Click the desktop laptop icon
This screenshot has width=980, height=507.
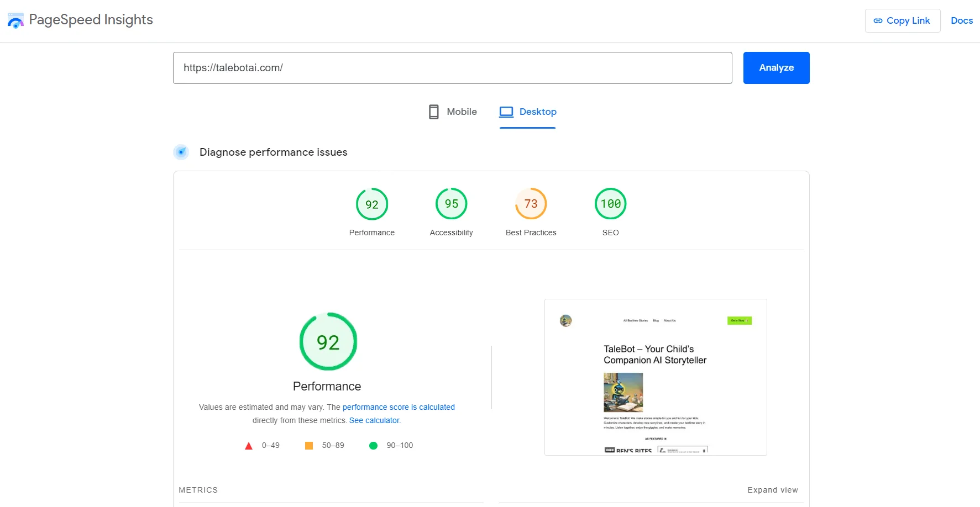[506, 112]
